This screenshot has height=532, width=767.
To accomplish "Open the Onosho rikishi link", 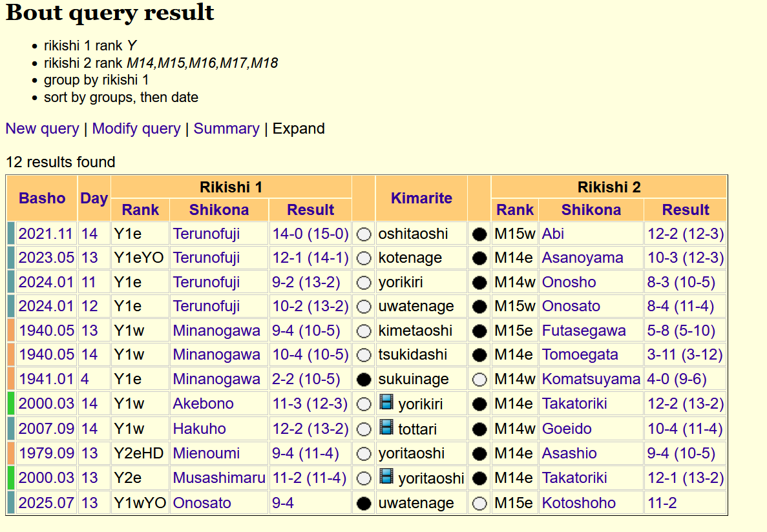I will [569, 282].
